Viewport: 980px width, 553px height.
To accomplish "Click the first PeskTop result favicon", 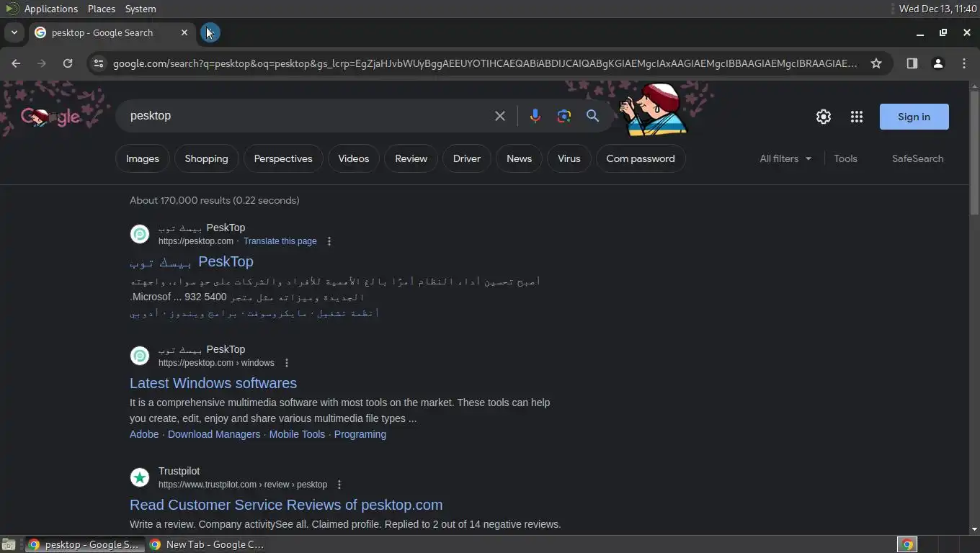I will click(x=140, y=234).
